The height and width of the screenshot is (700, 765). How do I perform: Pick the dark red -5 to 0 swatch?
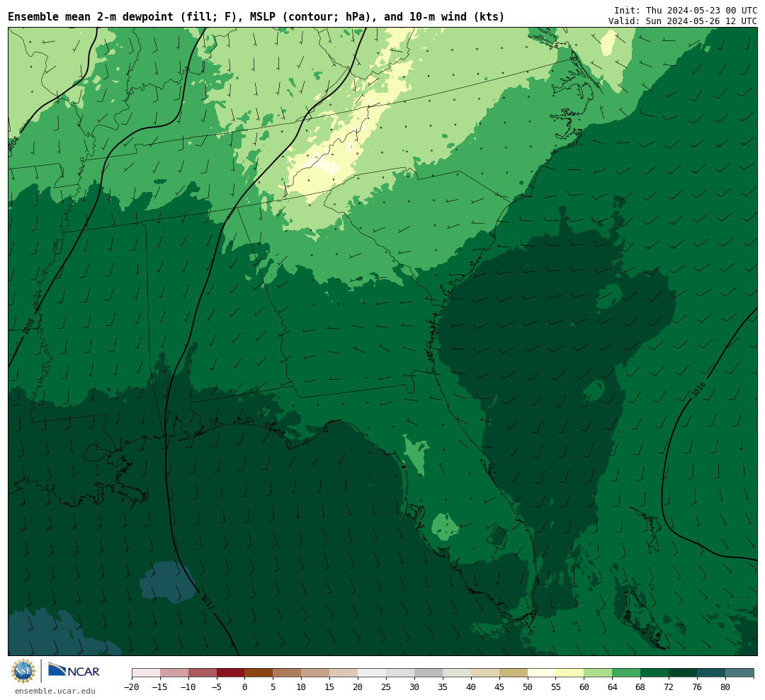pos(231,673)
